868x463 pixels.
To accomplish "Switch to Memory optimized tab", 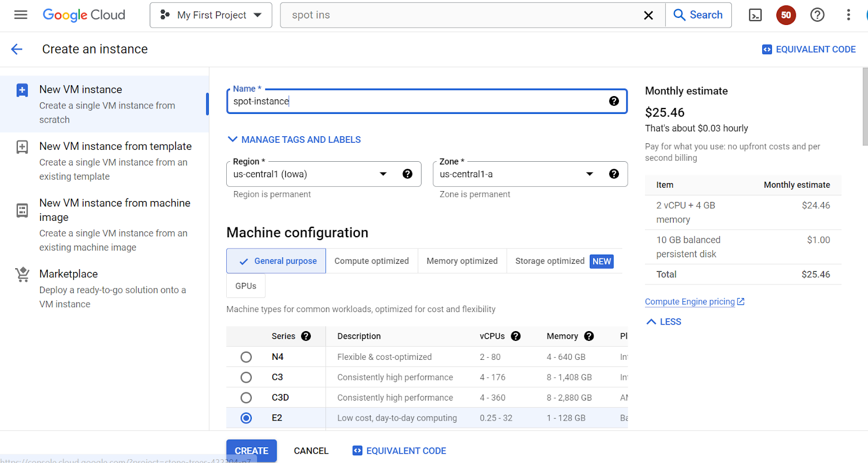I will (x=462, y=261).
